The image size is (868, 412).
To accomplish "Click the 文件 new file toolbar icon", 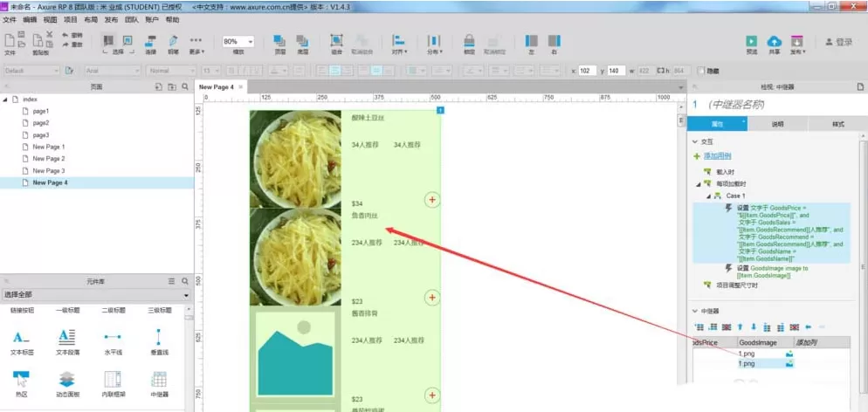I will (x=10, y=40).
